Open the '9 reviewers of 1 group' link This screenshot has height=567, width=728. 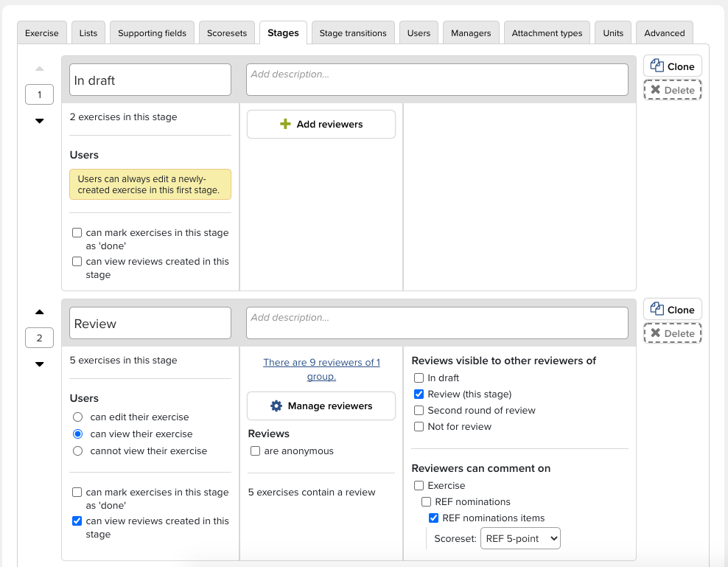[x=321, y=369]
